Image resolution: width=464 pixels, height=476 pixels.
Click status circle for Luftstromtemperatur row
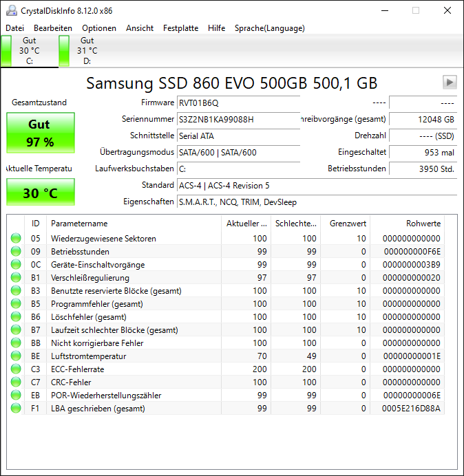pos(16,356)
